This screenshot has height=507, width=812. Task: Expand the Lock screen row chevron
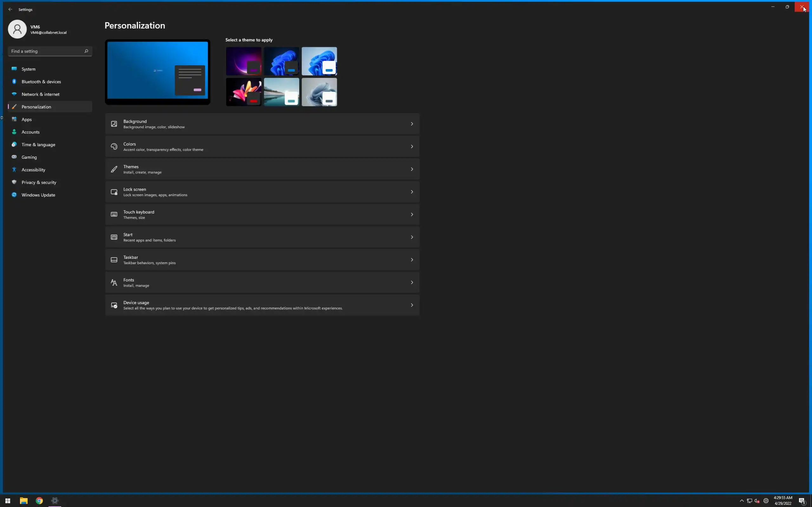click(x=412, y=192)
